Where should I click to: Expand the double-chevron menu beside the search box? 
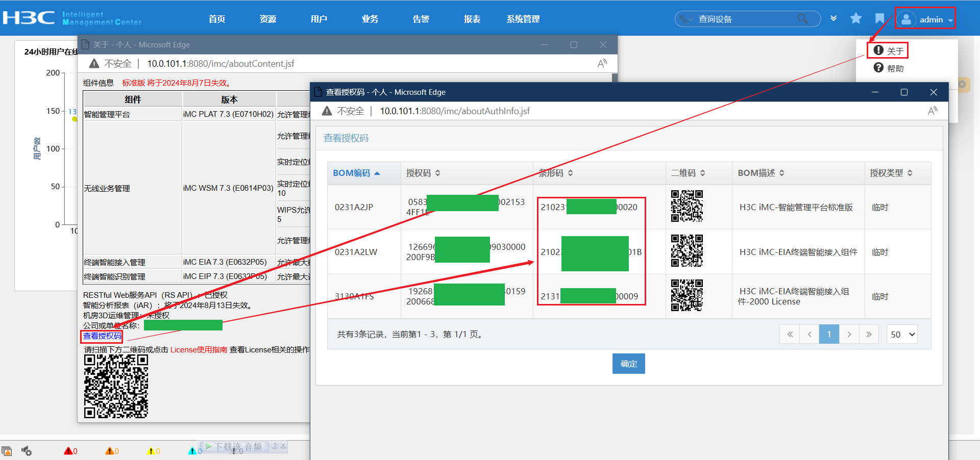tap(834, 18)
